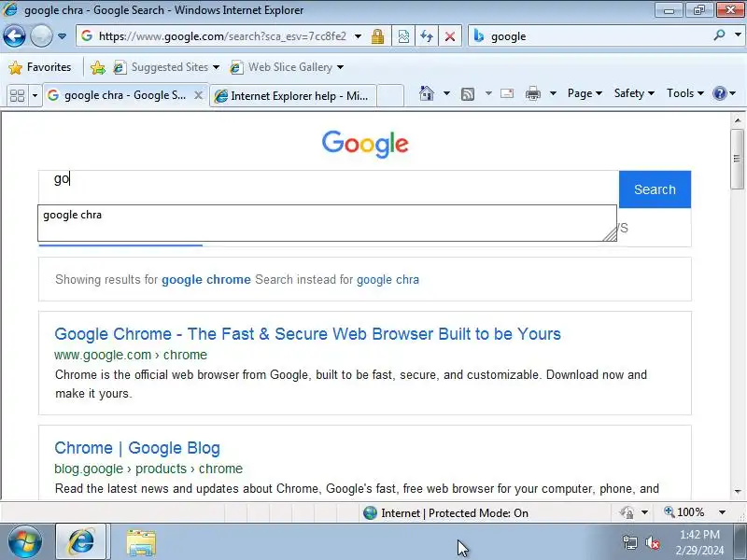Click the muted volume tray icon

click(652, 542)
